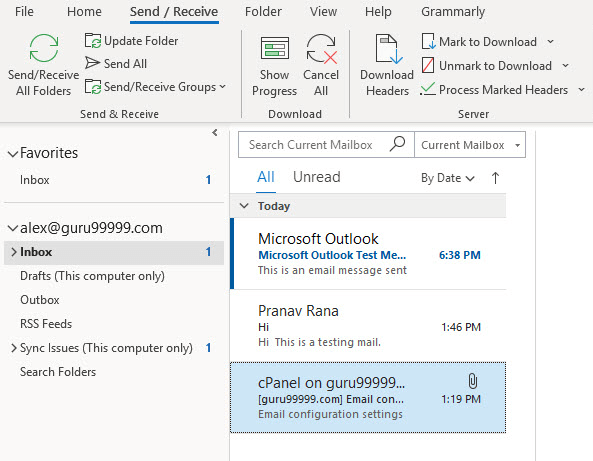Collapse the Today message group
The image size is (593, 461).
[x=244, y=206]
